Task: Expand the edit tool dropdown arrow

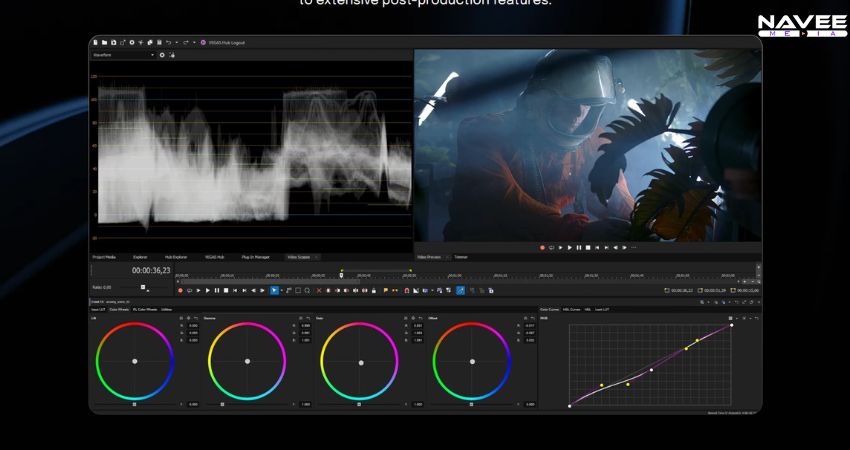Action: coord(281,291)
